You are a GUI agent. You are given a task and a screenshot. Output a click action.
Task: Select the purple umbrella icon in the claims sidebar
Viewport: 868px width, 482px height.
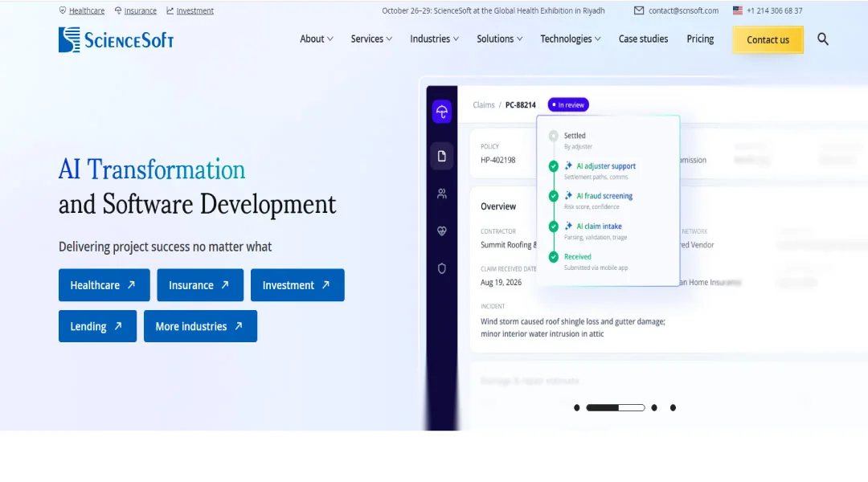(442, 112)
